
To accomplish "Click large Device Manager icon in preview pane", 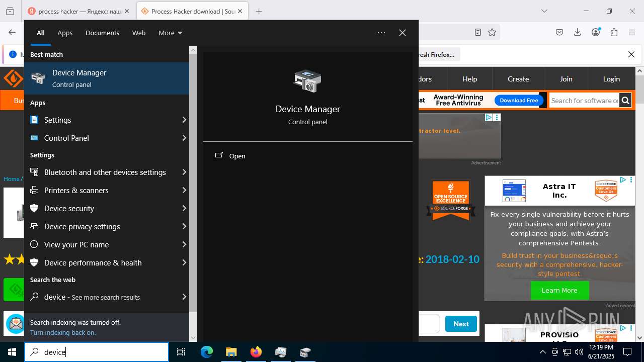I will point(307,81).
